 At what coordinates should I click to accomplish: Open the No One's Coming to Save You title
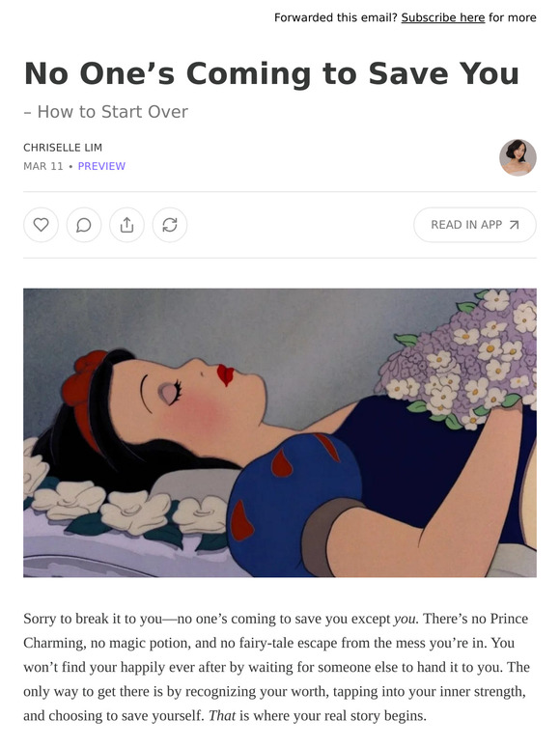click(271, 73)
